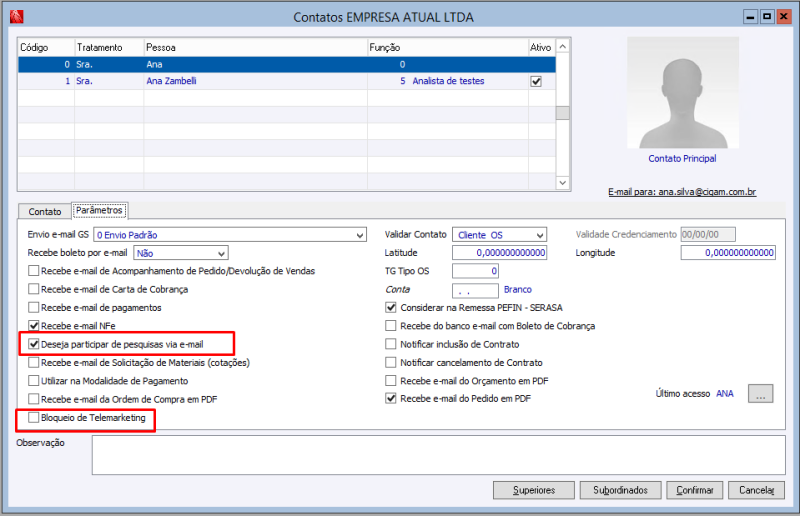
Task: Open the E-mail para ana.silva link
Action: (682, 192)
